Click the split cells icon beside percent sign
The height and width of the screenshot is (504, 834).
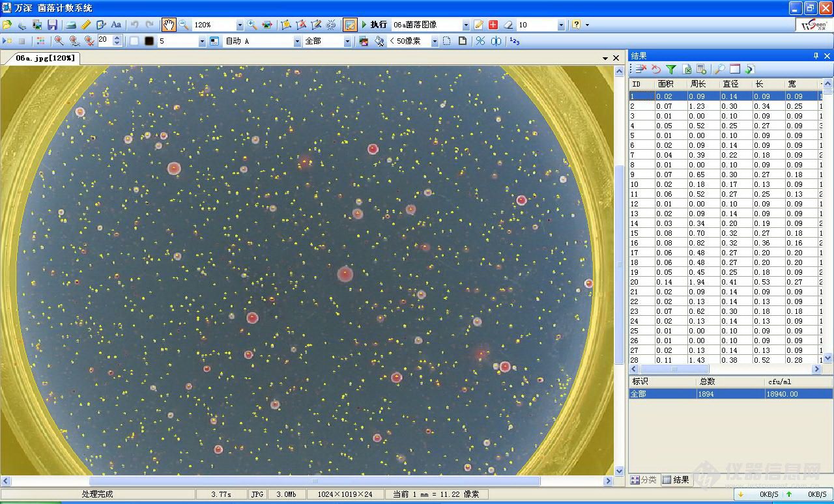(x=496, y=41)
